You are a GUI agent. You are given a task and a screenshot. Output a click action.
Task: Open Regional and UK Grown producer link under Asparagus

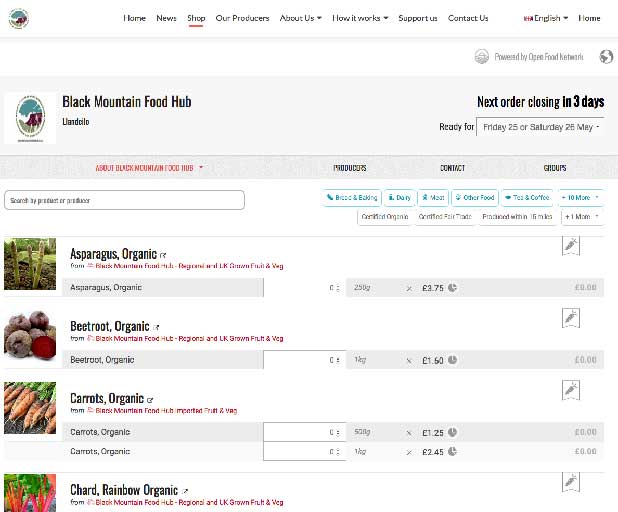(x=189, y=266)
